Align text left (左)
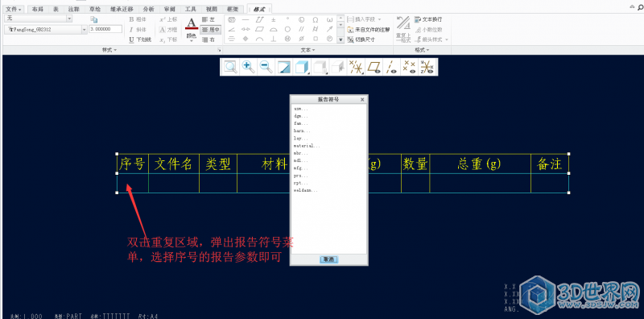Image resolution: width=644 pixels, height=319 pixels. point(208,19)
